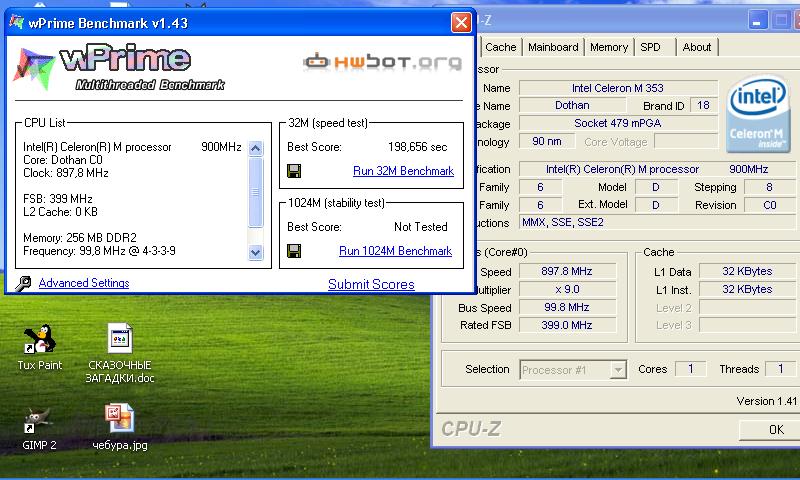The image size is (800, 480).
Task: Click the Intel Celeron M logo in CPU-Z
Action: pos(758,113)
